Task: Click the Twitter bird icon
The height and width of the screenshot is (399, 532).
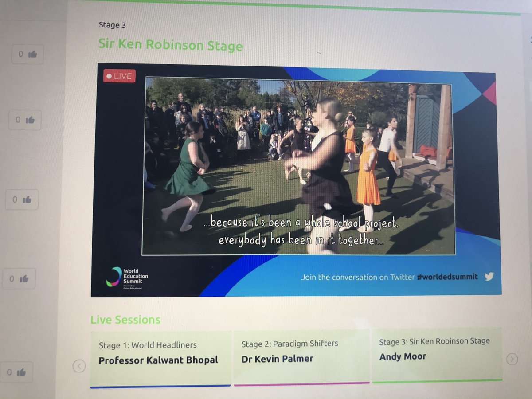Action: point(489,276)
